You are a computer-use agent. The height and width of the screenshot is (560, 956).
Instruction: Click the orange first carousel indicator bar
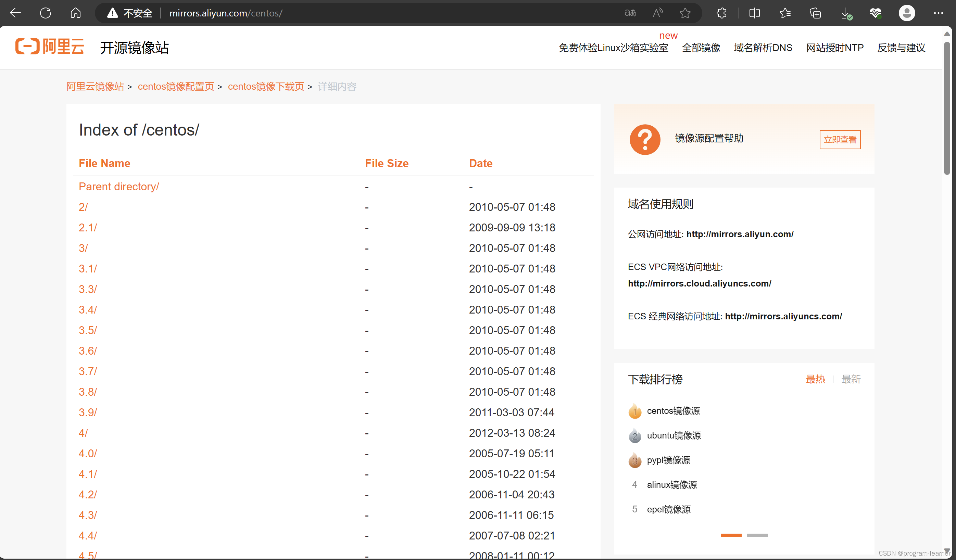tap(731, 535)
